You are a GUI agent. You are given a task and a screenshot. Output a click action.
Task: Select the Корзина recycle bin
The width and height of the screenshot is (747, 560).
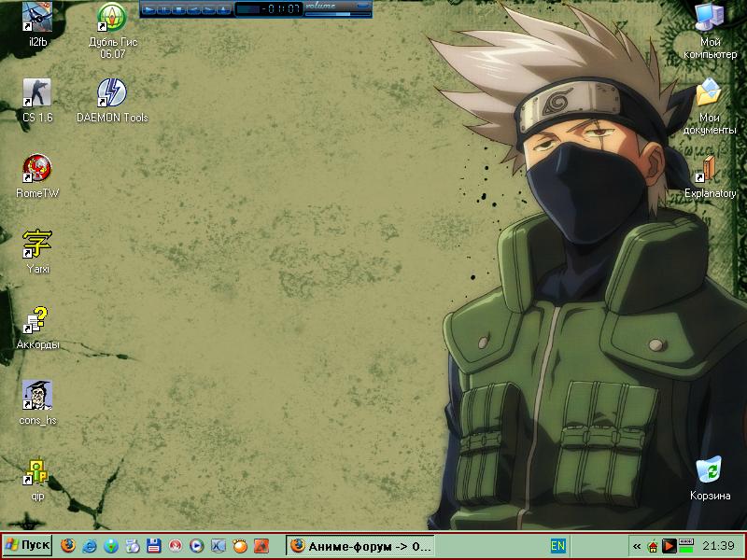[710, 478]
